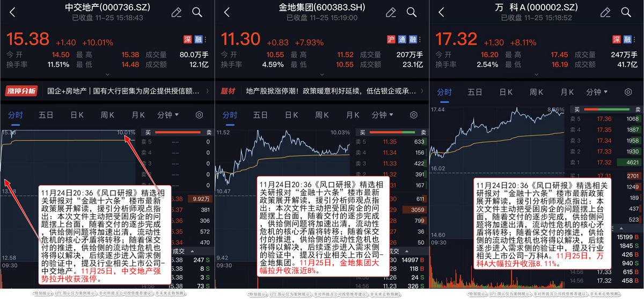Tap the 沪 badge on 金地集团
The image size is (644, 299).
click(x=391, y=39)
